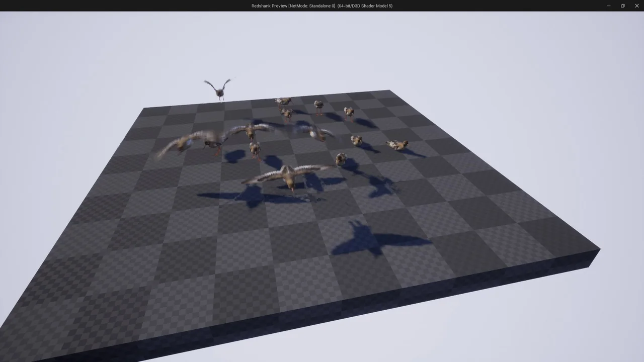Click the leftmost bird in the back row
Image resolution: width=644 pixels, height=362 pixels.
pos(283,102)
